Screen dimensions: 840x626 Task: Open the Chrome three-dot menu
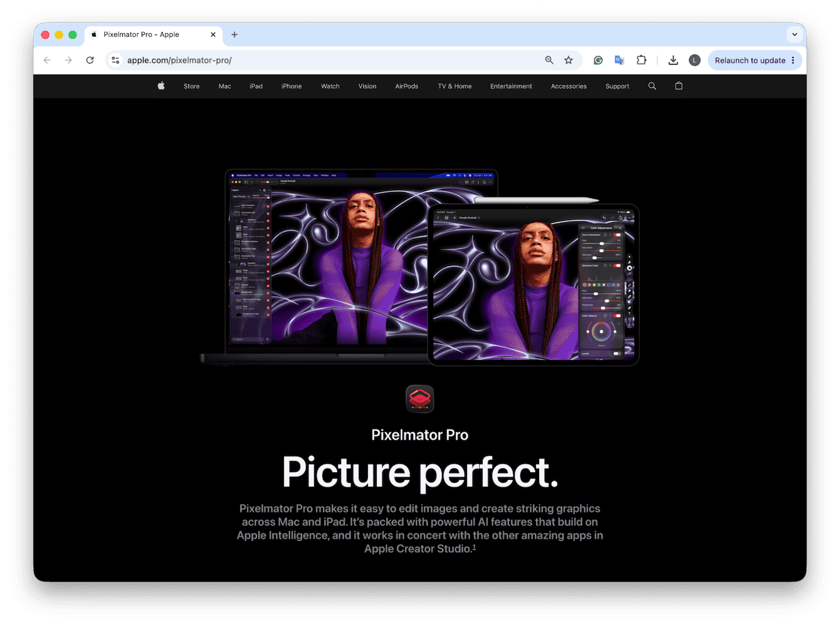tap(793, 60)
